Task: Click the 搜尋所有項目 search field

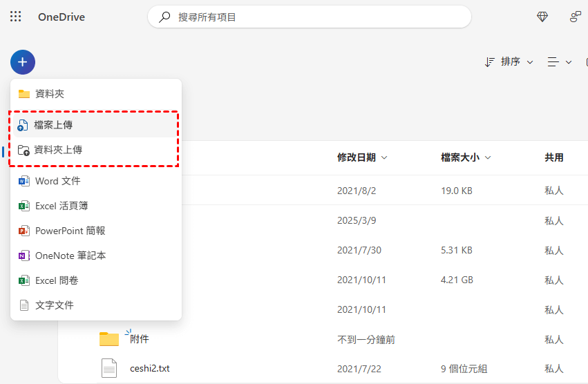Action: [310, 17]
